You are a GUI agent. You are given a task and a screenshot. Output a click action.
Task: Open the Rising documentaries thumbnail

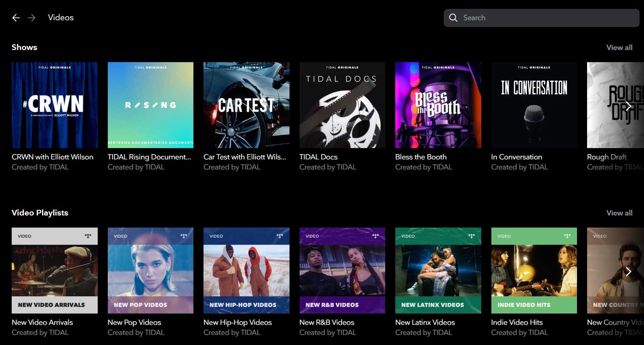[x=151, y=105]
